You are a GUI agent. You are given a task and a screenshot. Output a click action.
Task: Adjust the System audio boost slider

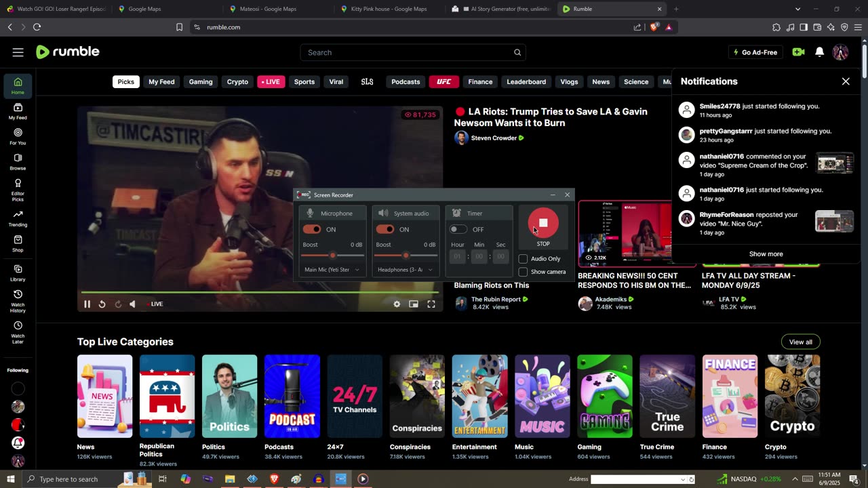(x=406, y=256)
